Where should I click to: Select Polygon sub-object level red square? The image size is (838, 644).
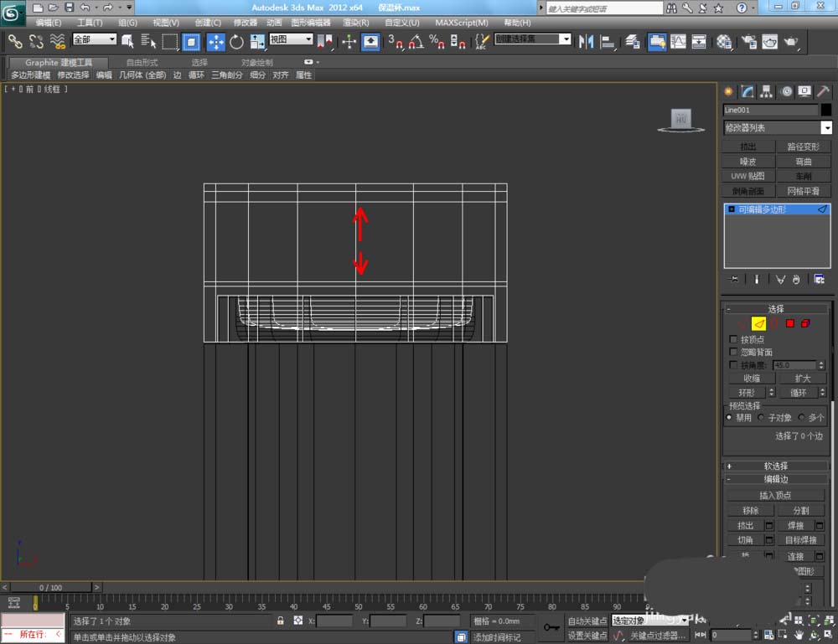[790, 323]
